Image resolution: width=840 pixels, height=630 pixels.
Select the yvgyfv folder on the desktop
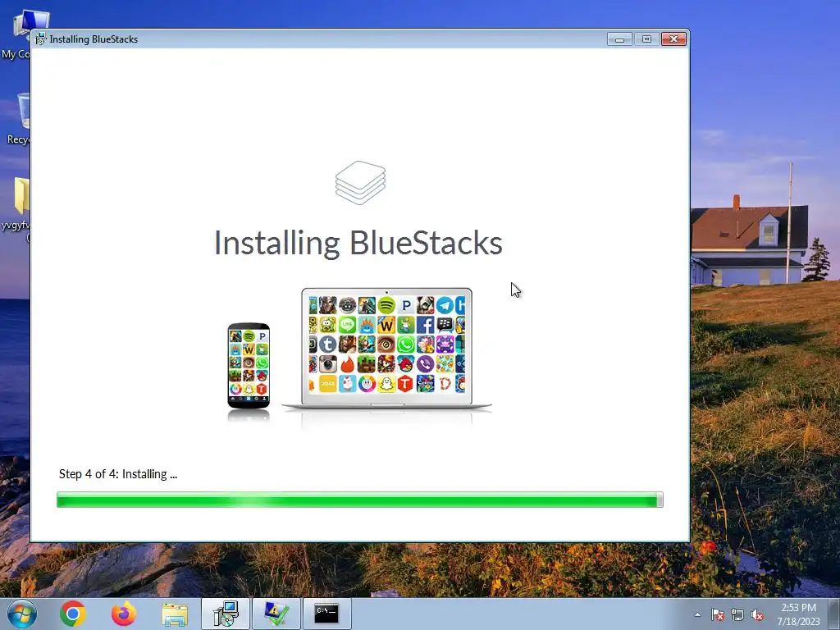tap(16, 209)
